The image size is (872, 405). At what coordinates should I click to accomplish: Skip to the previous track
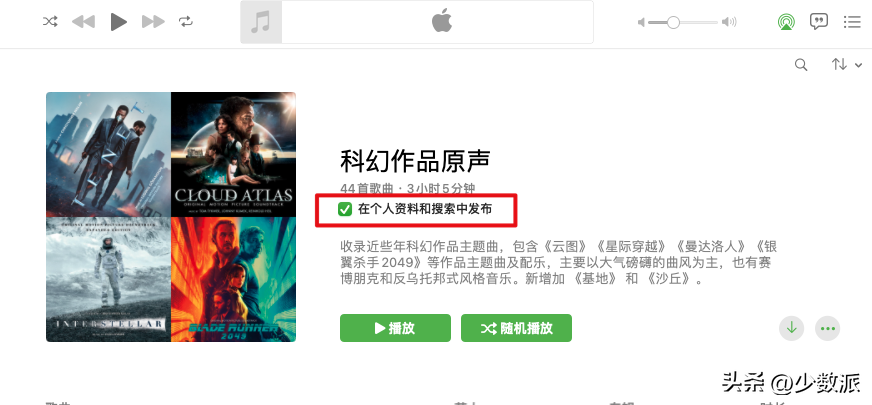coord(83,22)
